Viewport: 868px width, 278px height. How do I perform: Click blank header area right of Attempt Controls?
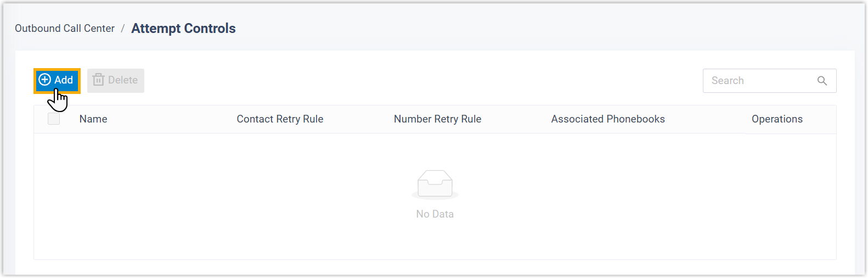tap(494, 29)
